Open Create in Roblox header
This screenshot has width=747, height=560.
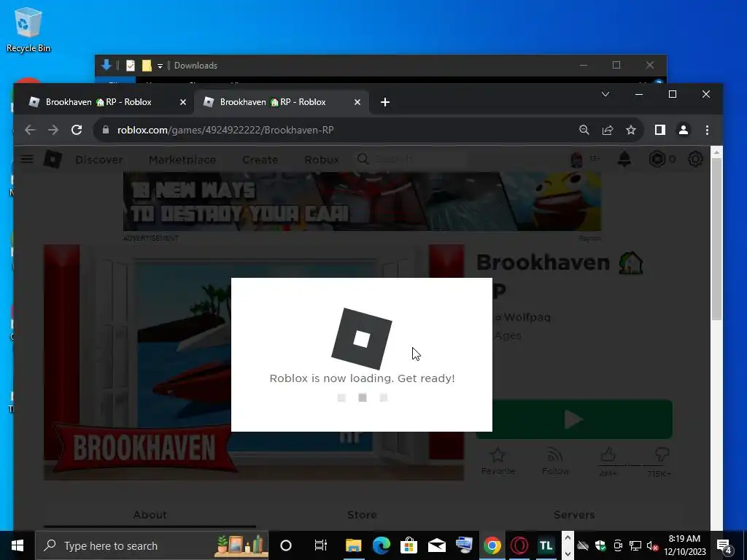pyautogui.click(x=260, y=160)
